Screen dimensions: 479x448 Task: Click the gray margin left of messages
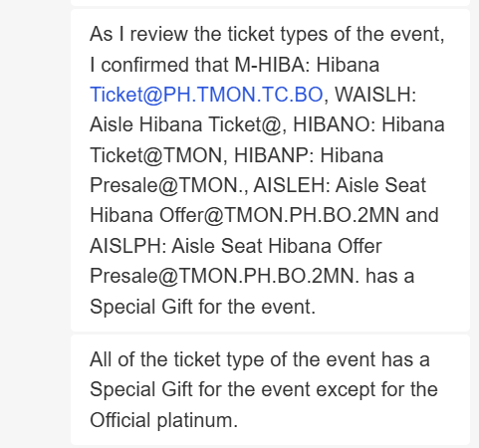pyautogui.click(x=35, y=224)
